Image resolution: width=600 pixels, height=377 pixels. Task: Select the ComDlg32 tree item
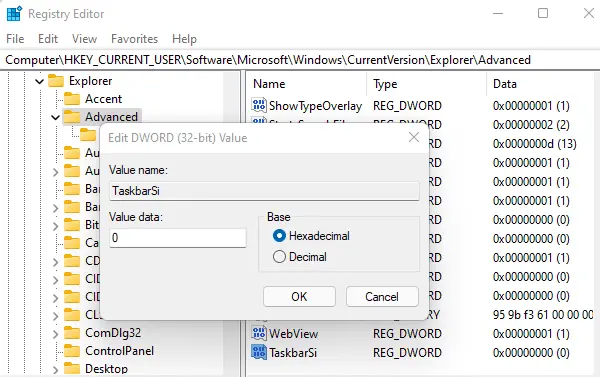coord(113,333)
